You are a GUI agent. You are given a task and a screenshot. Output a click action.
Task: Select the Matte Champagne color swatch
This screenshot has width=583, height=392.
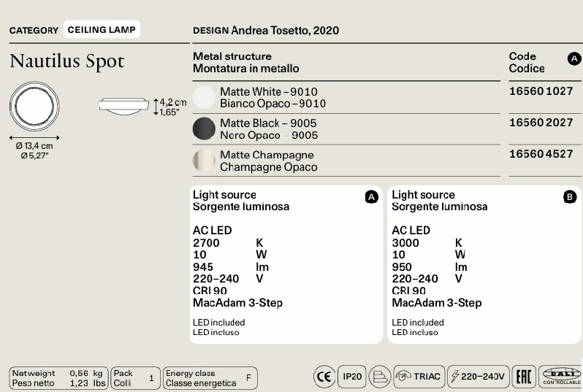point(204,161)
